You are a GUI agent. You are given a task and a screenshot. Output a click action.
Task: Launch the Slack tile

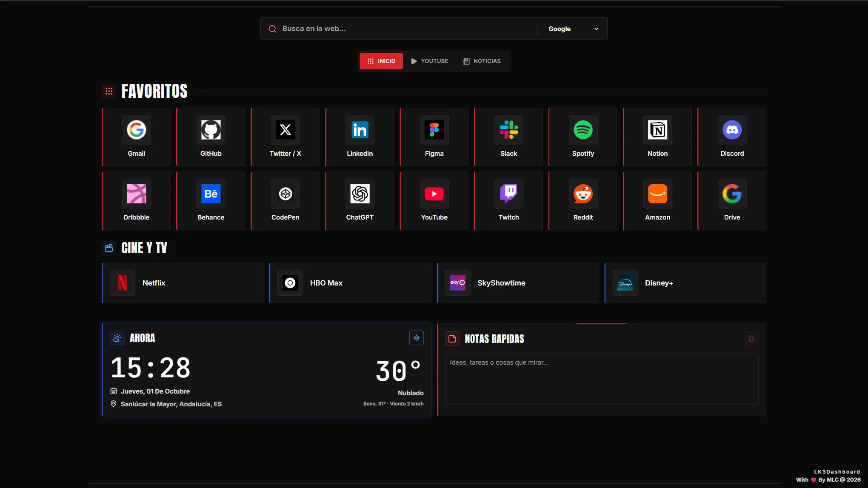(508, 137)
